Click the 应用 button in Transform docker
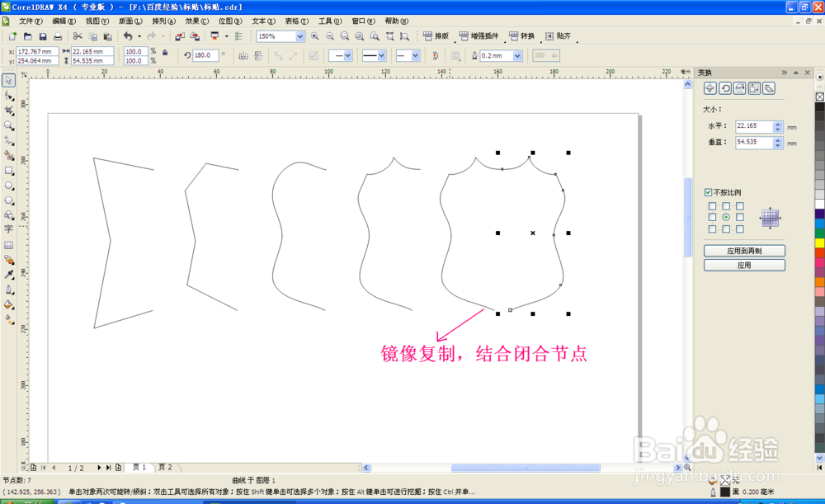 [x=743, y=265]
